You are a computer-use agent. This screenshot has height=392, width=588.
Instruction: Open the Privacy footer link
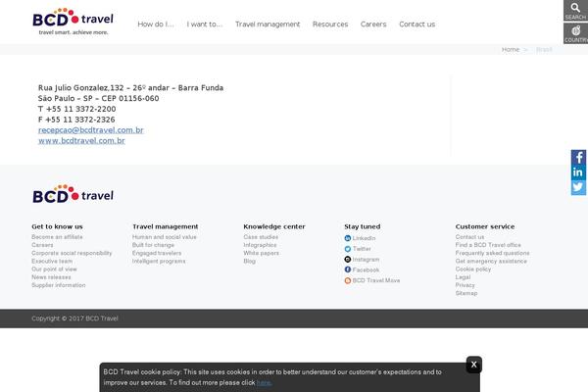(x=465, y=285)
